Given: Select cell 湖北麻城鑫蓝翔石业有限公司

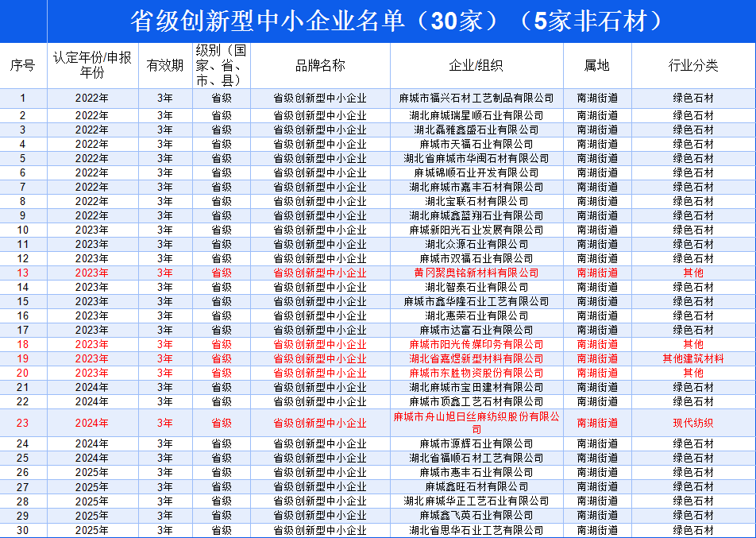Looking at the screenshot, I should pyautogui.click(x=476, y=216).
